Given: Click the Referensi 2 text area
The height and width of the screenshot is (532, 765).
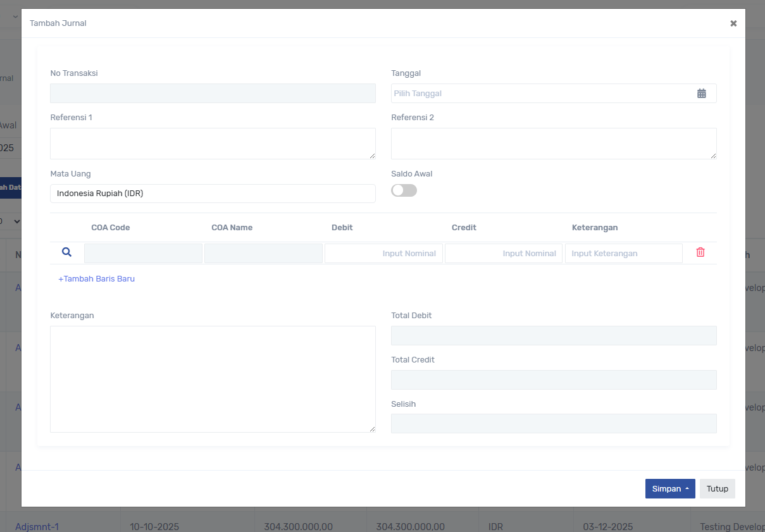Looking at the screenshot, I should [554, 144].
